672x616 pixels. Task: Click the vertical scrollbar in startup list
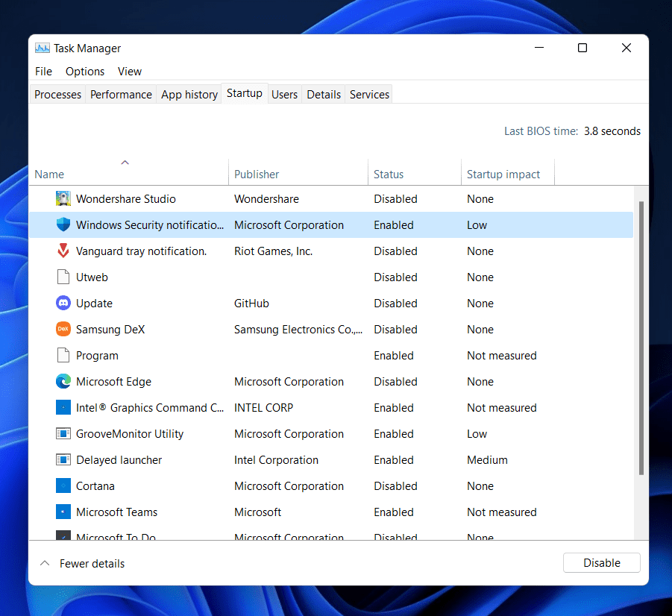[x=641, y=336]
